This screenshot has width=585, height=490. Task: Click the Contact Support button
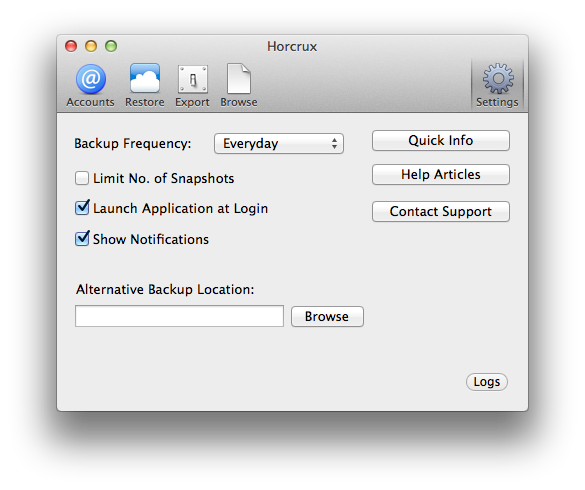pos(441,212)
